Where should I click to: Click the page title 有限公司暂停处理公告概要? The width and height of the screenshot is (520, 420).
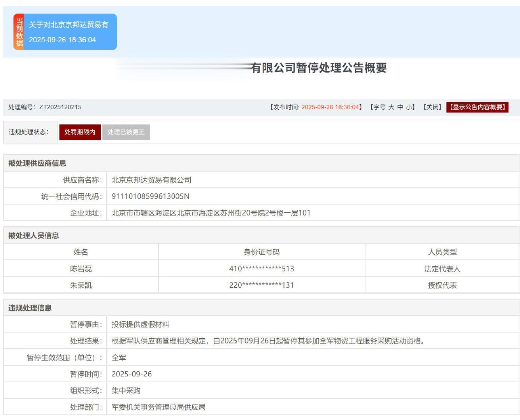click(319, 68)
